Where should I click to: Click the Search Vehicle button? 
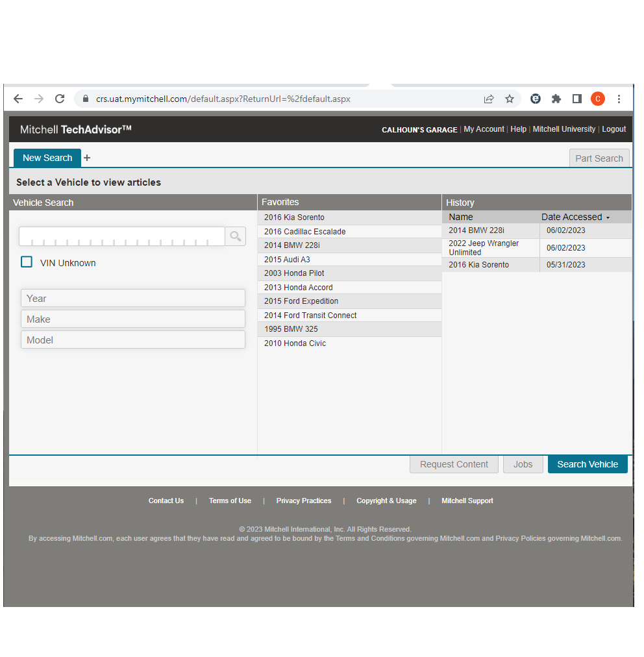(x=588, y=464)
